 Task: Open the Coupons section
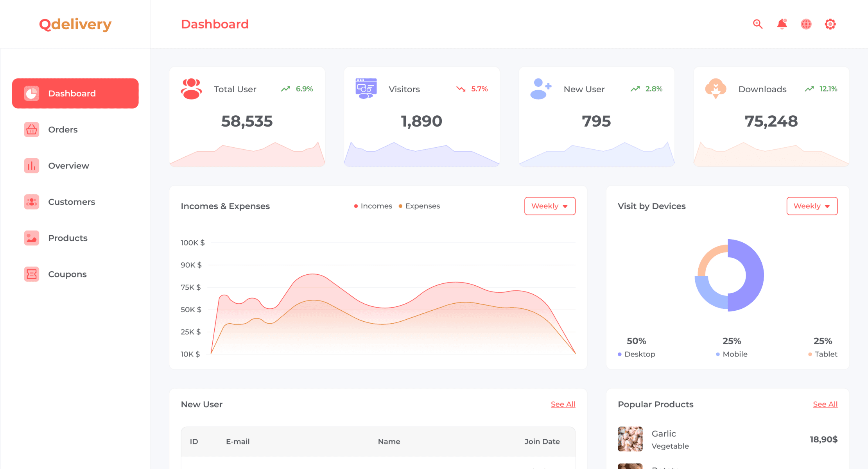(x=67, y=274)
